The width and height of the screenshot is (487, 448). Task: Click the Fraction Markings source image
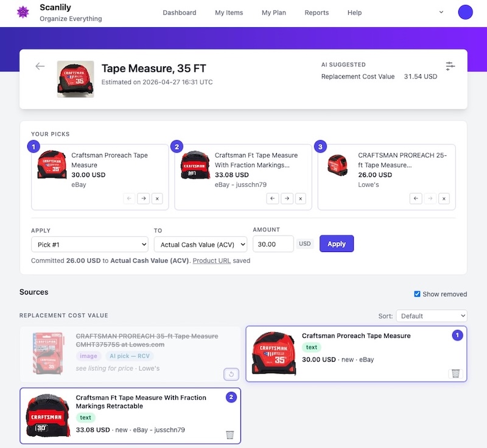48,415
